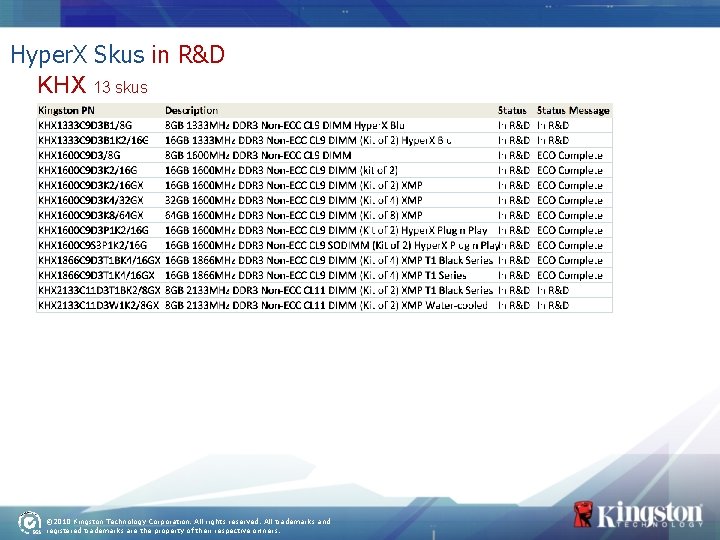Viewport: 720px width, 540px height.
Task: Click the Status column header
Action: [512, 111]
